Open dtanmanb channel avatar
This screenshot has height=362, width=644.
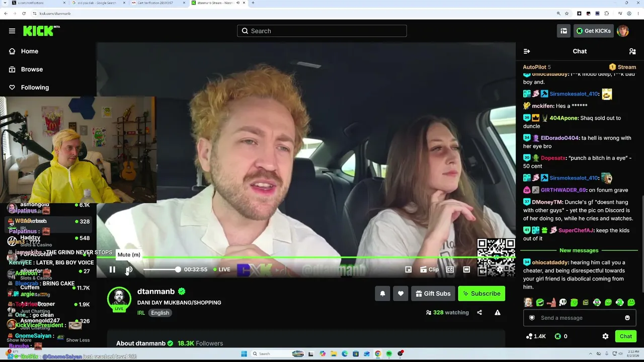(119, 299)
